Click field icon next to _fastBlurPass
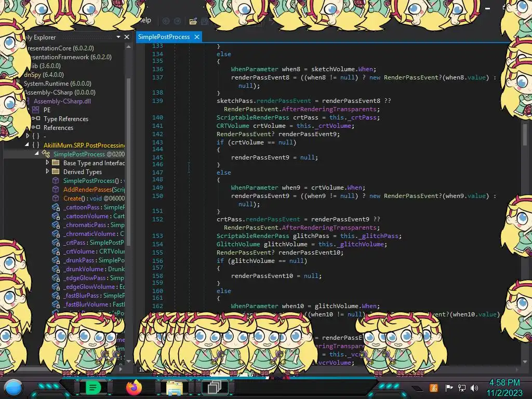532x399 pixels. [56, 295]
